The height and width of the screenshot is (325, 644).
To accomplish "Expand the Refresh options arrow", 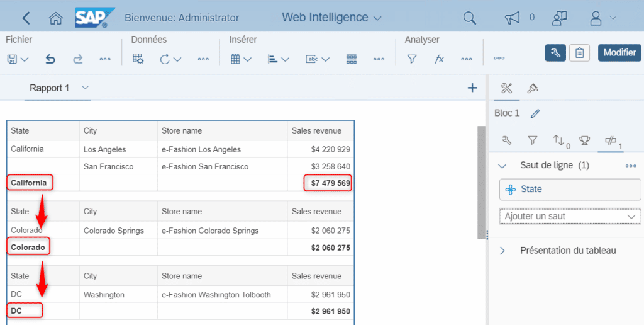I will click(177, 60).
